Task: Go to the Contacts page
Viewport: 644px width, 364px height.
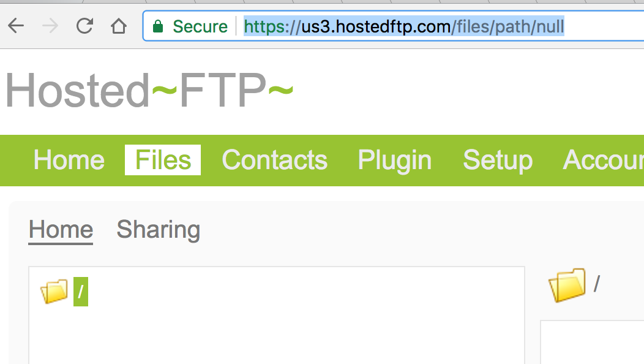Action: click(274, 160)
